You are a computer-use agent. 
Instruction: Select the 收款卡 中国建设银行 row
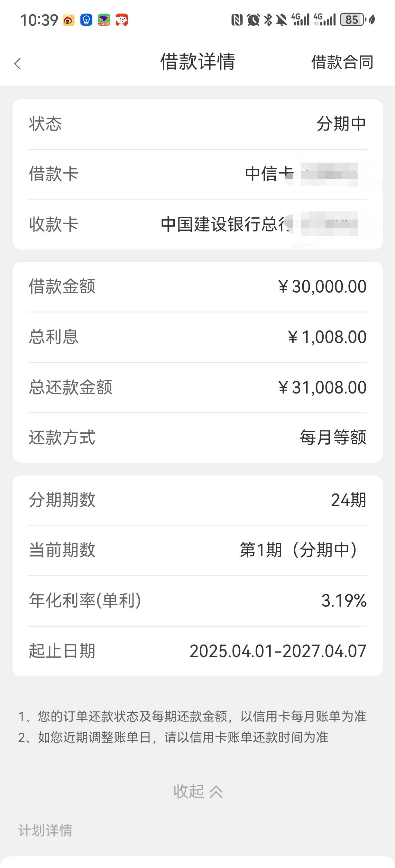pos(197,224)
